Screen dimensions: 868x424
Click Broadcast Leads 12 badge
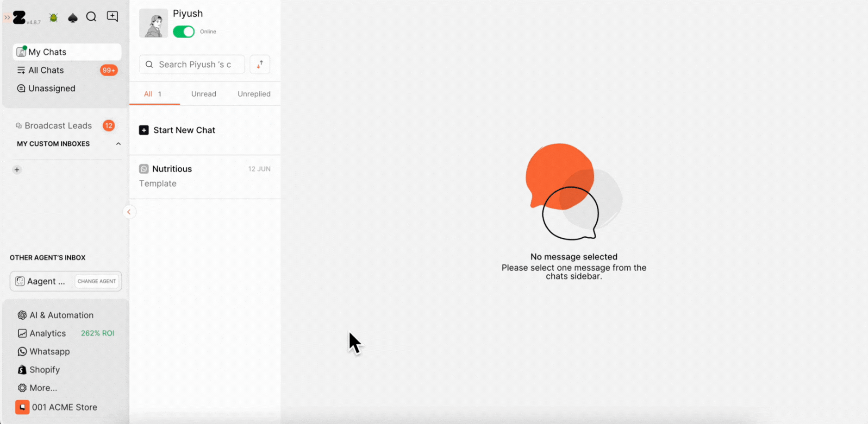(x=109, y=126)
